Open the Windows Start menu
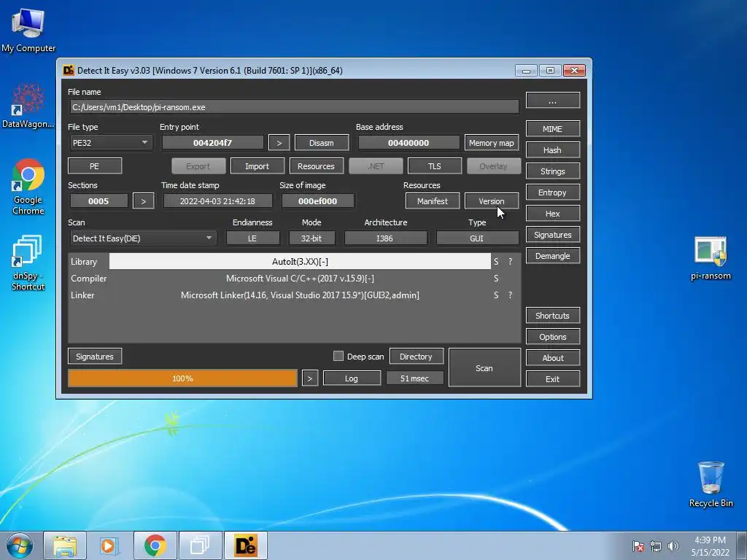 coord(19,545)
